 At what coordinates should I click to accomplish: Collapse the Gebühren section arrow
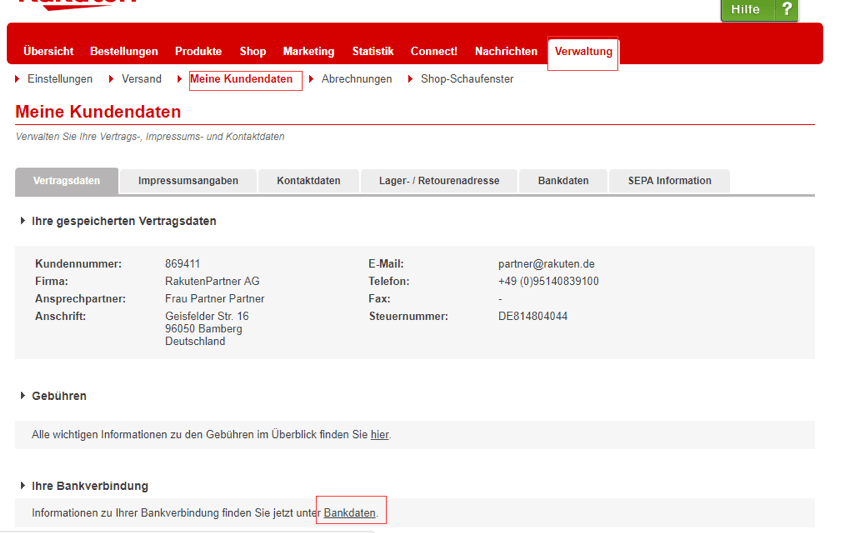pos(23,395)
